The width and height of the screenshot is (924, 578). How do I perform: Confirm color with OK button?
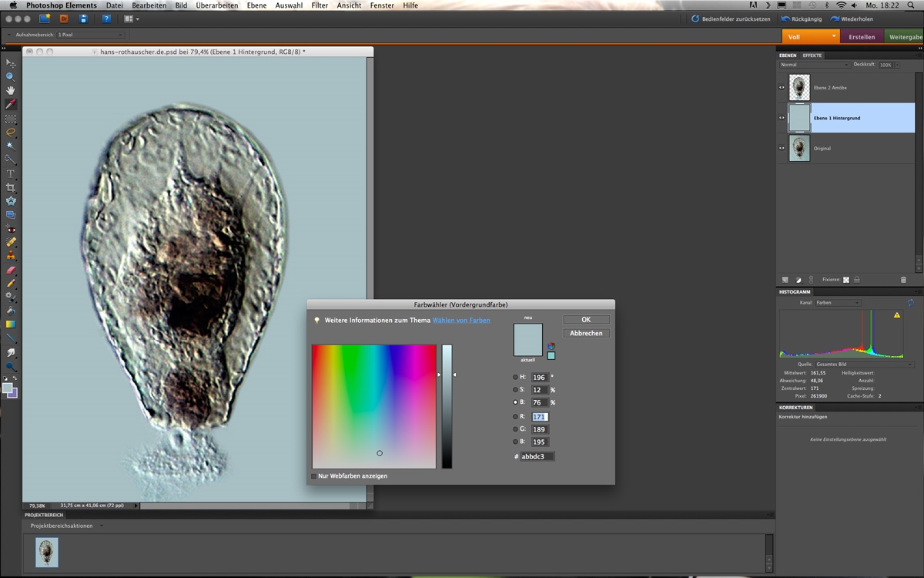[586, 319]
